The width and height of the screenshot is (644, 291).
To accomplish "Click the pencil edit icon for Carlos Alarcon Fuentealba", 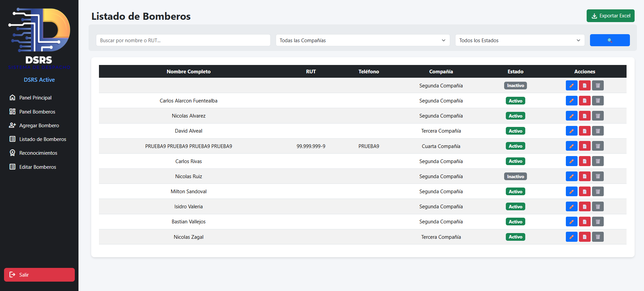I will point(571,101).
